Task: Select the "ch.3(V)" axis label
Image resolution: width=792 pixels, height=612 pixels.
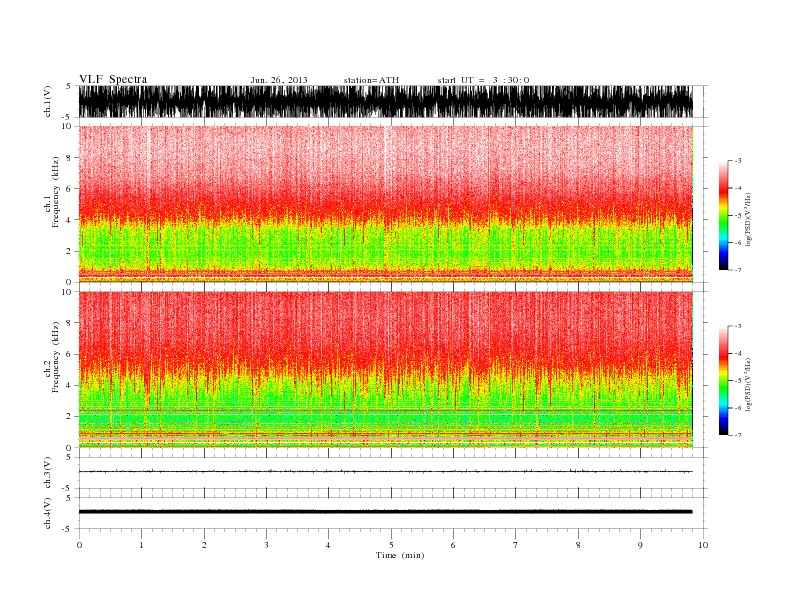Action: coord(48,473)
